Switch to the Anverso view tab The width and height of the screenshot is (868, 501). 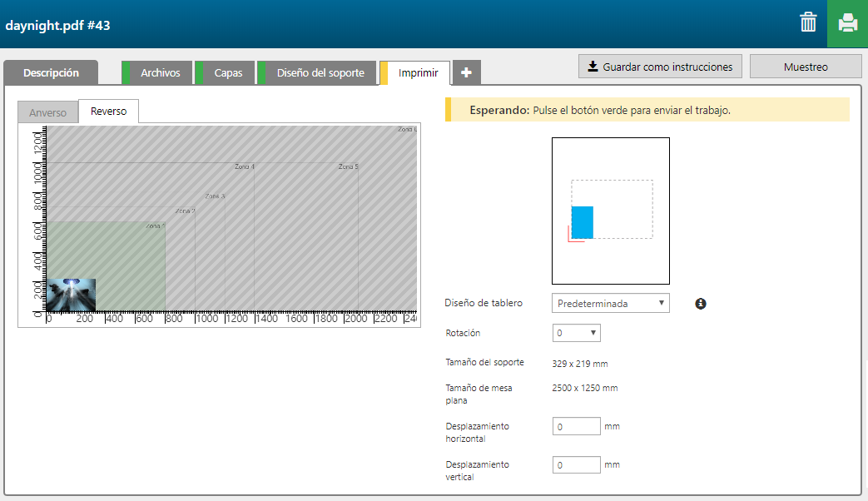[47, 112]
